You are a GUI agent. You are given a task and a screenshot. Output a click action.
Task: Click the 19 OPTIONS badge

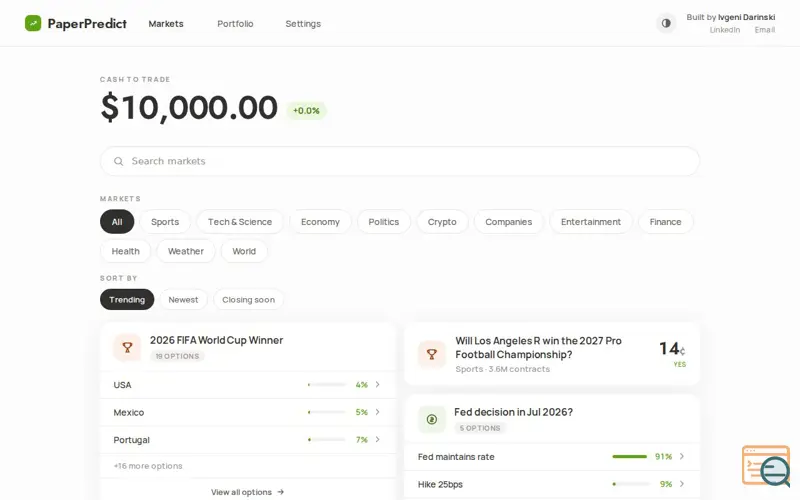point(177,356)
